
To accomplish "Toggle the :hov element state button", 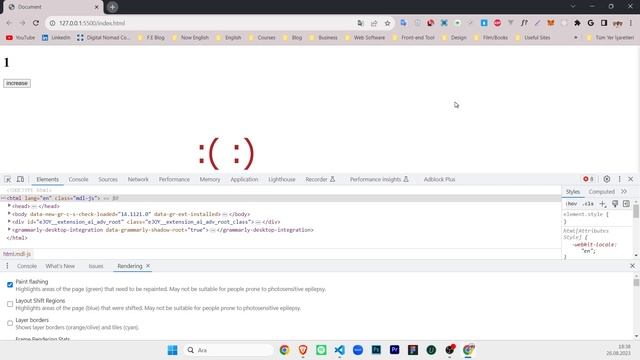I will [x=571, y=203].
